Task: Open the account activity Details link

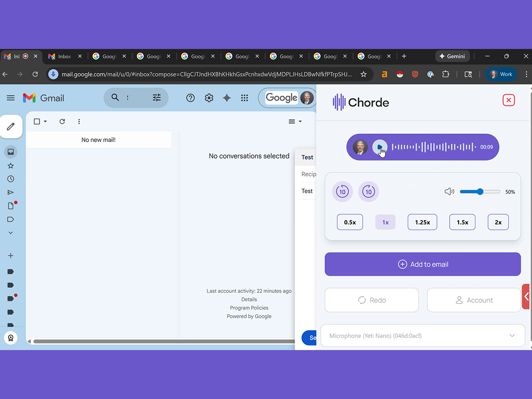Action: (249, 299)
